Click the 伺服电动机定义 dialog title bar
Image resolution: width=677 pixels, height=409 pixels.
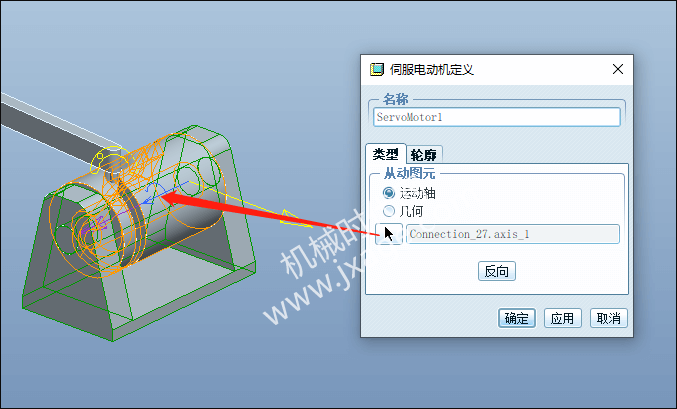(x=497, y=70)
